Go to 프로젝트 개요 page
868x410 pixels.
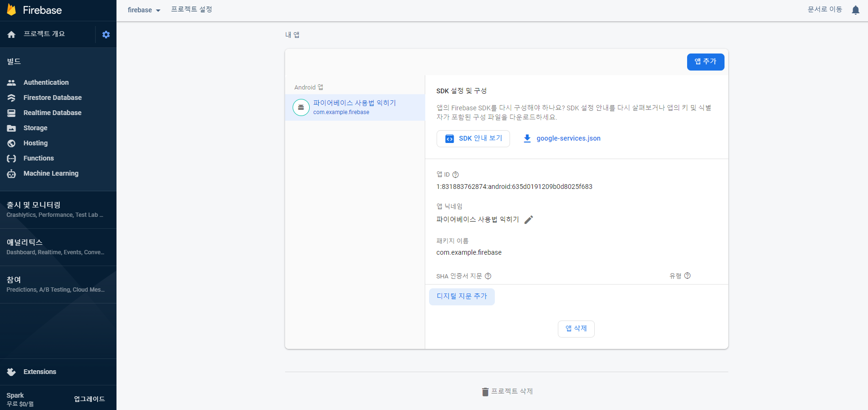(44, 34)
